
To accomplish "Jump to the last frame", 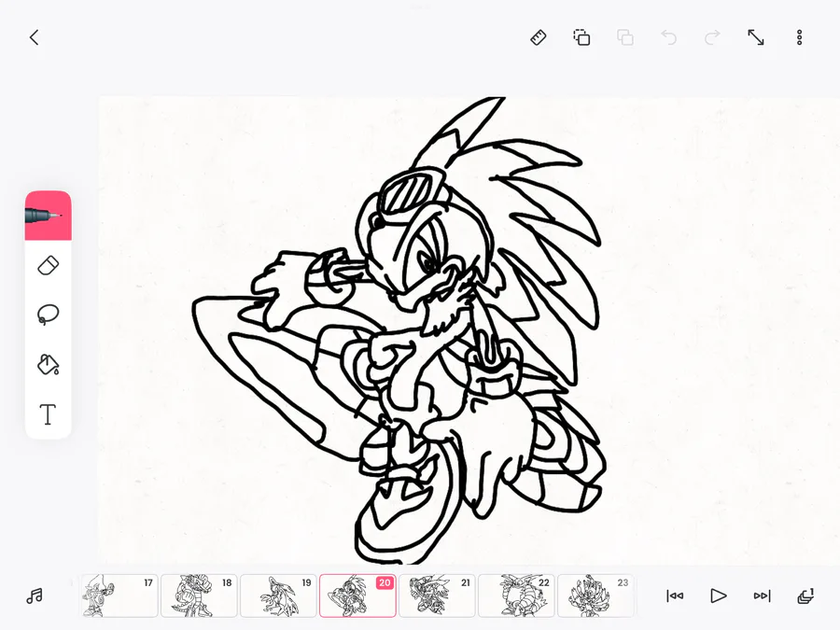I will coord(762,595).
